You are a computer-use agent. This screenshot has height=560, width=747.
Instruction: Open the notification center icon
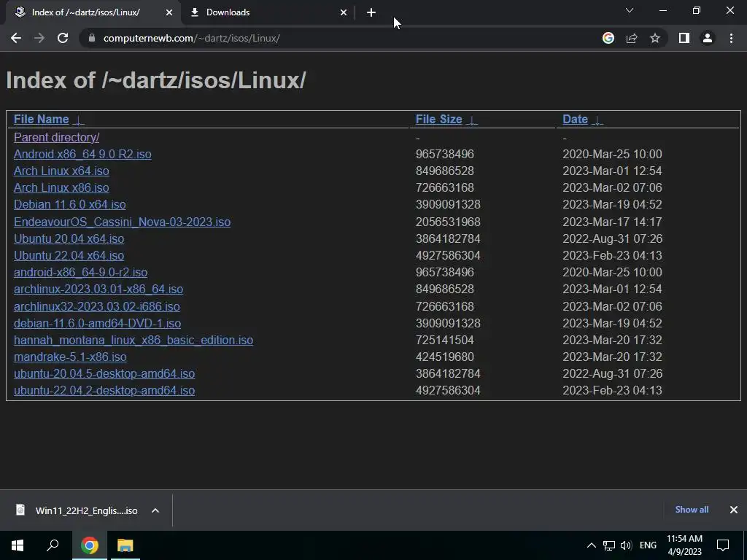tap(723, 545)
